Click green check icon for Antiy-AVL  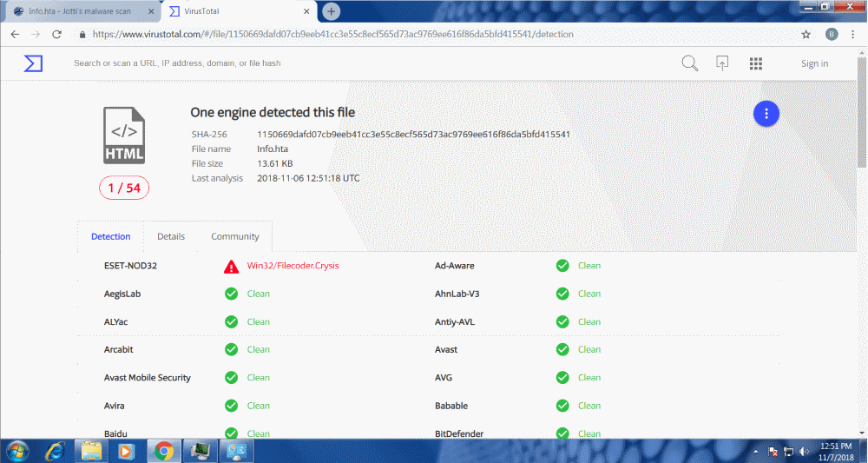click(x=562, y=321)
